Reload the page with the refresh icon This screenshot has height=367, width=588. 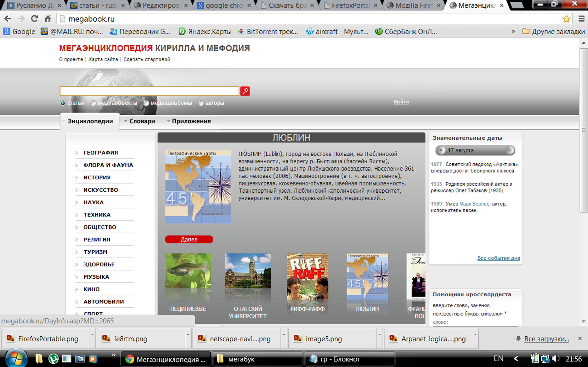[34, 19]
